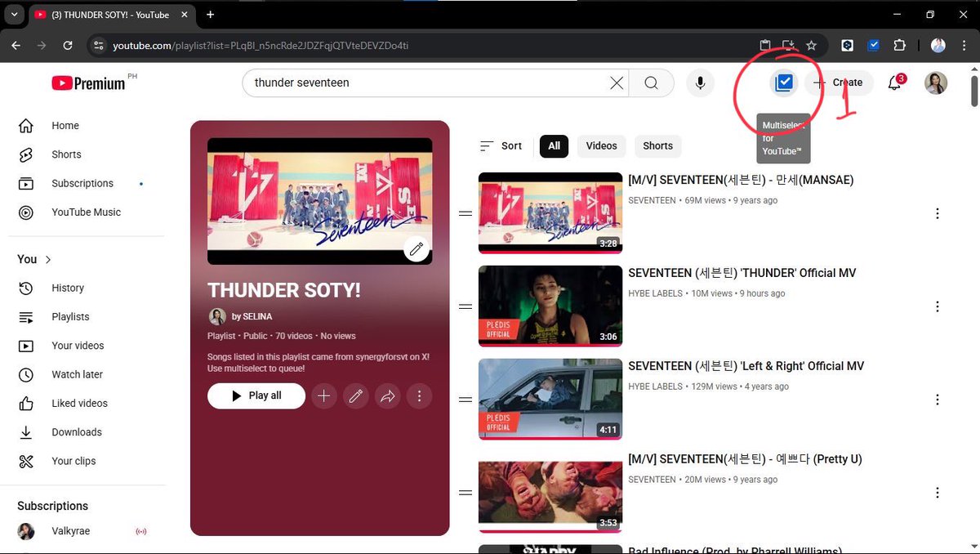Open the 'THUNDER' Official MV title
This screenshot has height=554, width=980.
pos(742,273)
